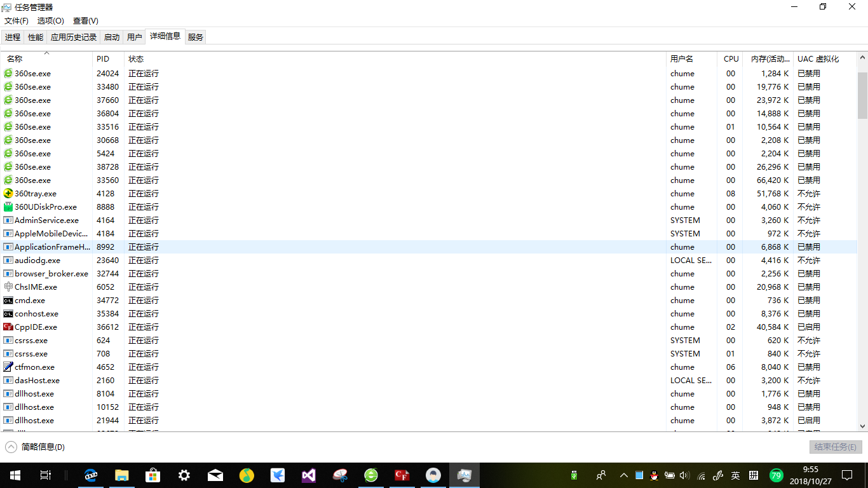Open Mail app from the taskbar

[215, 475]
